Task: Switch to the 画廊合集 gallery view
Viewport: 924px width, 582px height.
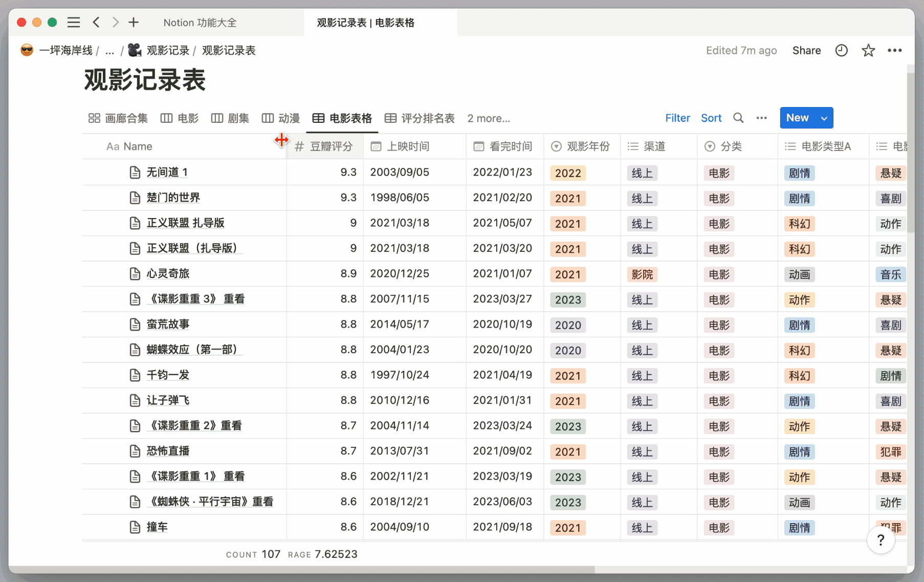Action: coord(118,118)
